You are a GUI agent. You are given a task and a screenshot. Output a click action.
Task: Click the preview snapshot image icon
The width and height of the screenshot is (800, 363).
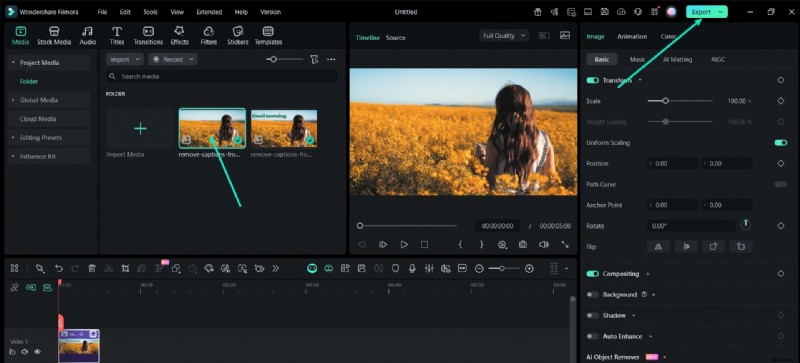click(x=565, y=35)
